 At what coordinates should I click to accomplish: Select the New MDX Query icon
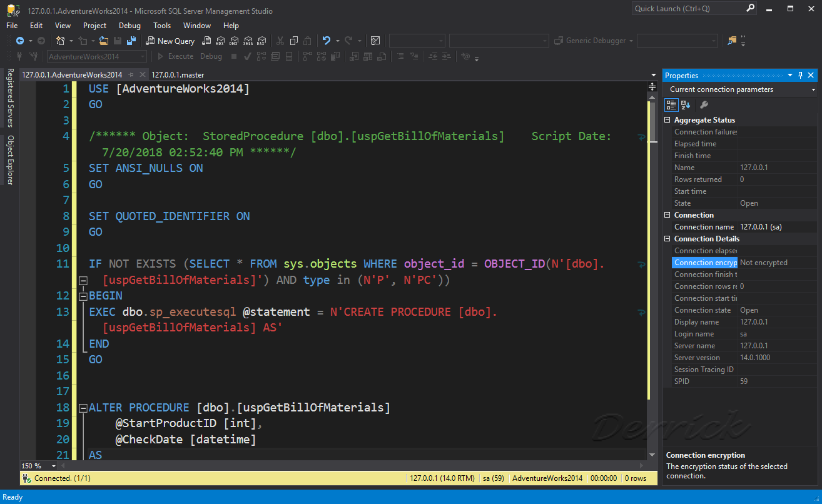click(220, 40)
